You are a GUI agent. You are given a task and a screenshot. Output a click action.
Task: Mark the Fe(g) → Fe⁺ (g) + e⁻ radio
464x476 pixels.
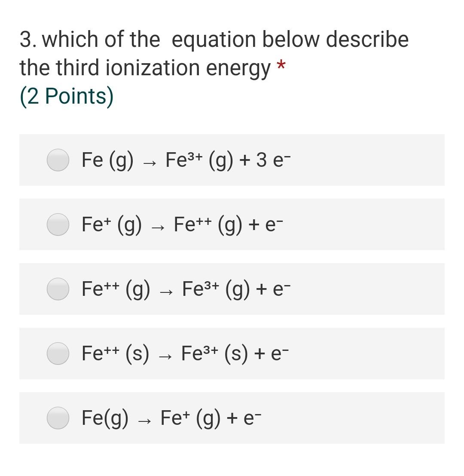(x=58, y=418)
